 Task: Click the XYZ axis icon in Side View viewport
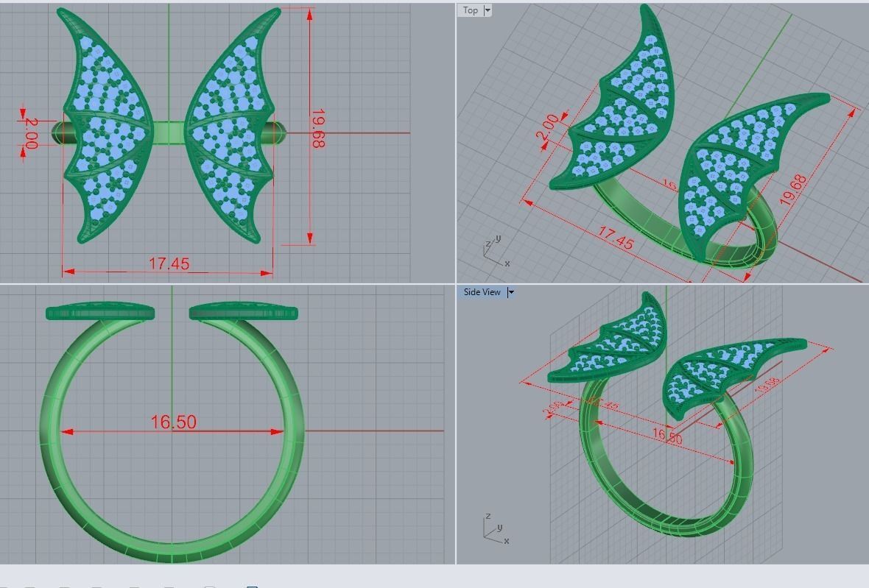click(496, 528)
